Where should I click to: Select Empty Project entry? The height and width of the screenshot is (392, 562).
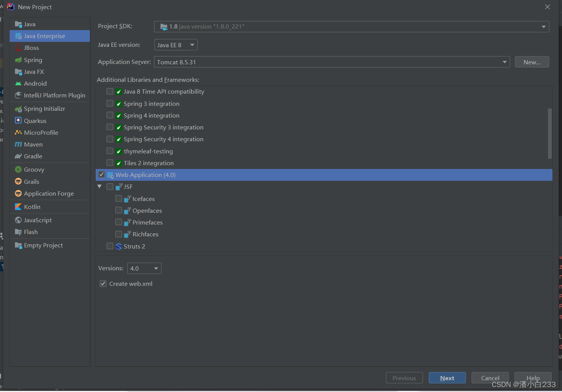50,245
